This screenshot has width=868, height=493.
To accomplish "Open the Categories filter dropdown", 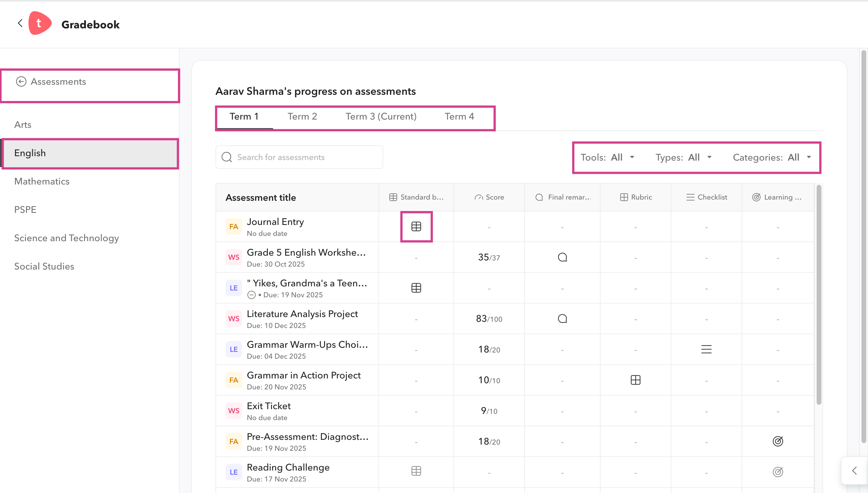I will coord(772,157).
